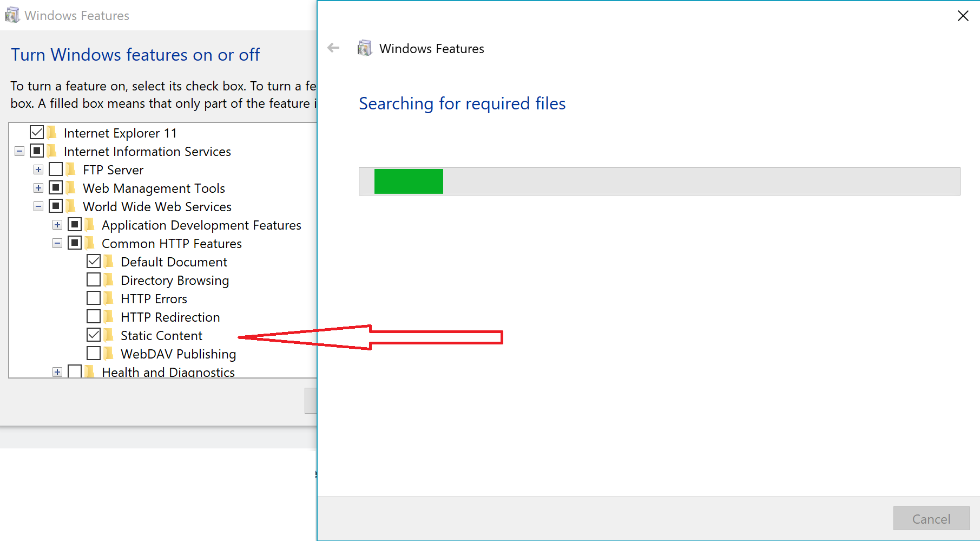Click the back arrow in the progress dialog
Image resolution: width=980 pixels, height=541 pixels.
333,48
